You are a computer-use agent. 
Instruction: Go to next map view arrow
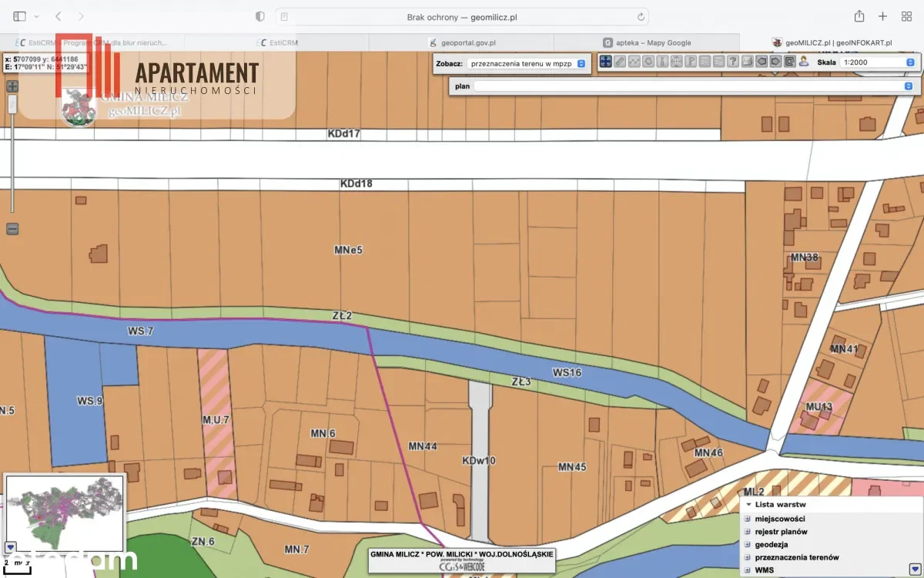coord(775,62)
